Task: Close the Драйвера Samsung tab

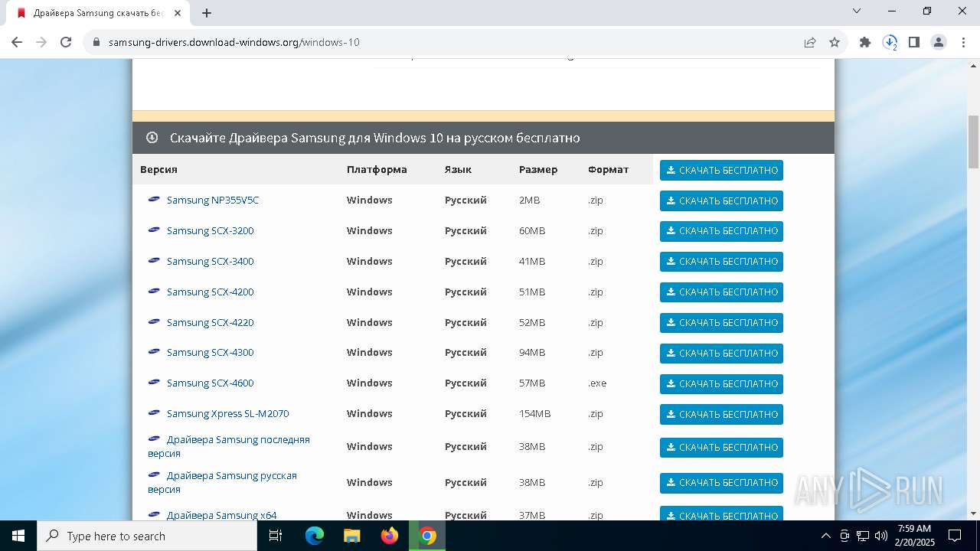Action: (178, 13)
